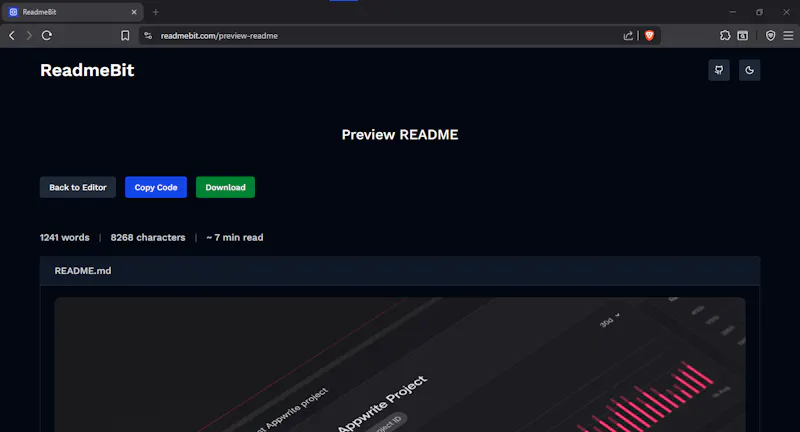Go forward in browser history
Image resolution: width=800 pixels, height=432 pixels.
29,36
